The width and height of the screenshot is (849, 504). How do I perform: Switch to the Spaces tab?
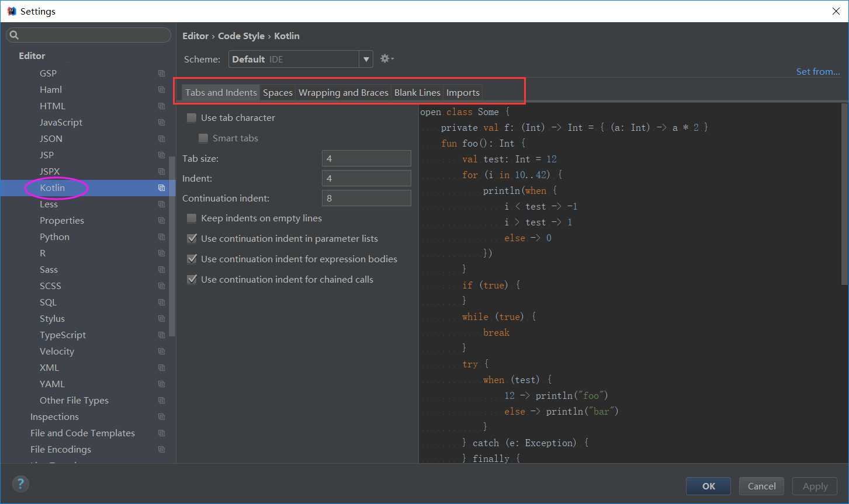point(278,92)
